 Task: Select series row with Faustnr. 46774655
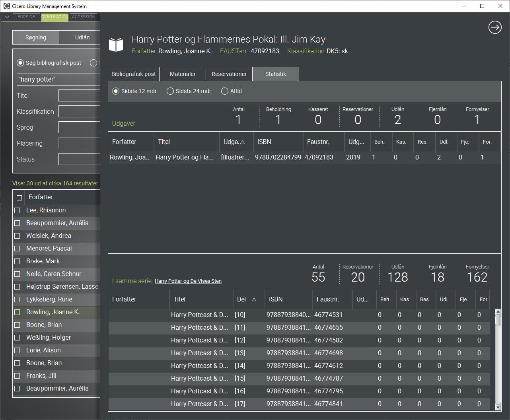point(299,328)
